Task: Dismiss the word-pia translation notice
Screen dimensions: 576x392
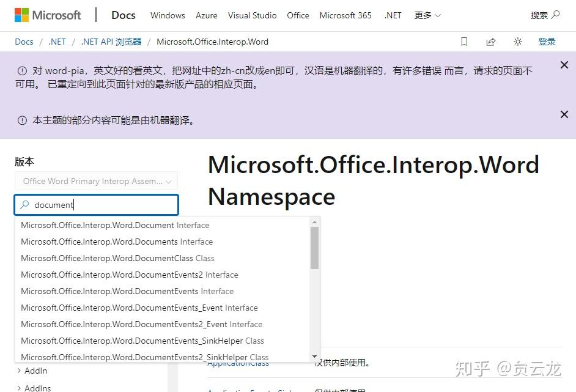Action: (565, 64)
